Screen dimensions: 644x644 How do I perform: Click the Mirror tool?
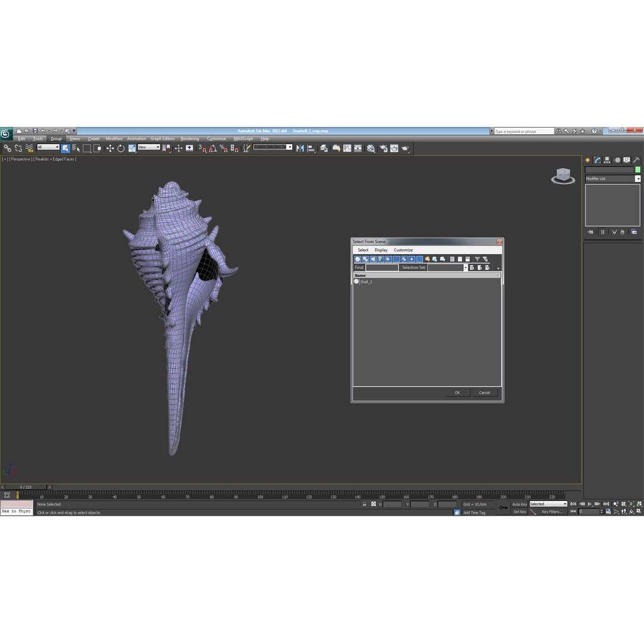click(x=300, y=148)
